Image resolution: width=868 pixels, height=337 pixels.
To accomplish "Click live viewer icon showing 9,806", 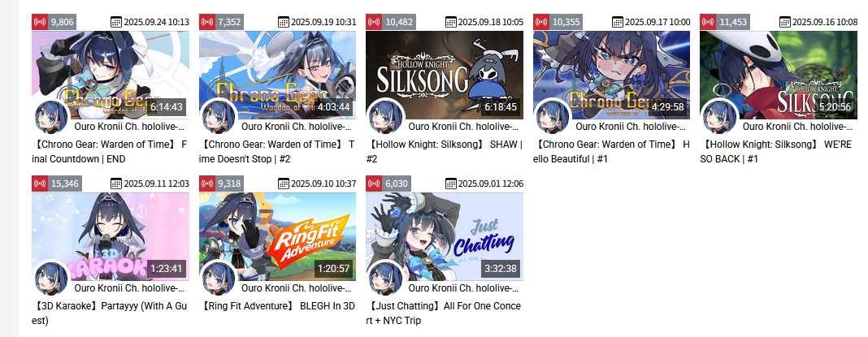I will click(40, 22).
